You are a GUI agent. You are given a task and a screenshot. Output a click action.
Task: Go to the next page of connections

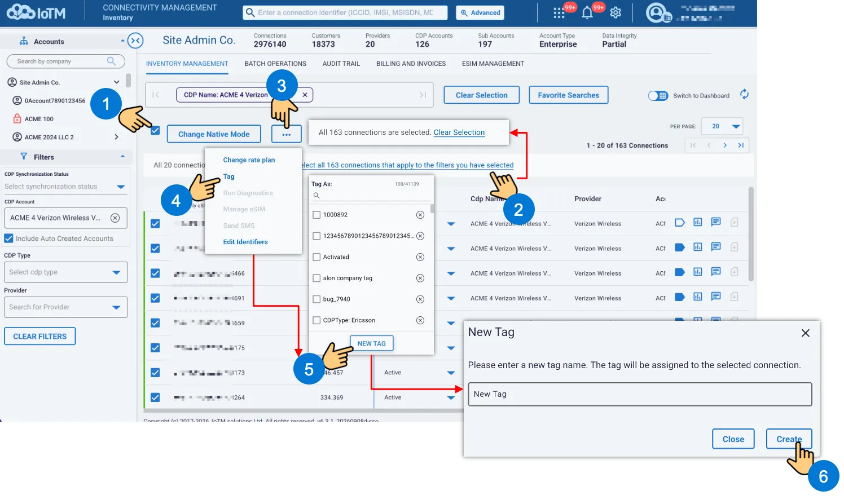click(725, 145)
